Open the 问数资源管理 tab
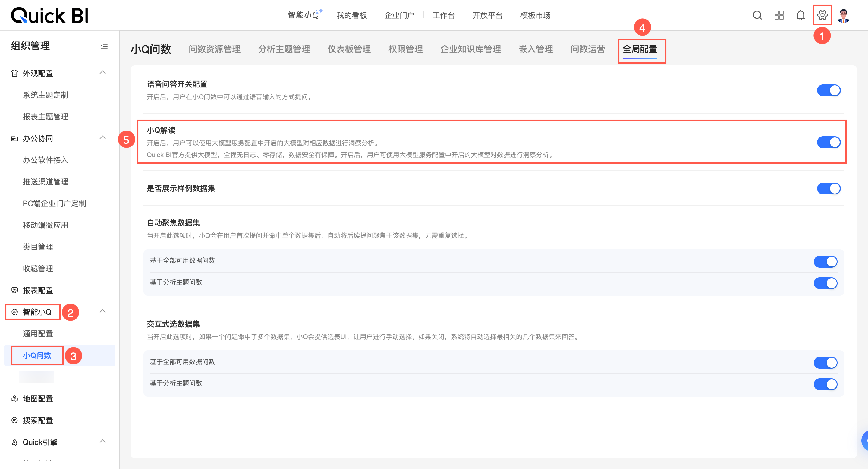This screenshot has height=469, width=868. coord(215,49)
